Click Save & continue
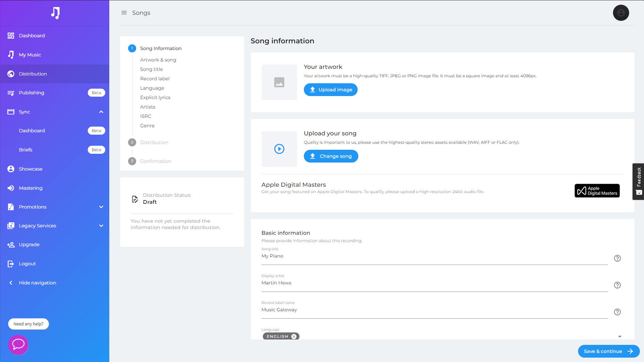 (608, 351)
